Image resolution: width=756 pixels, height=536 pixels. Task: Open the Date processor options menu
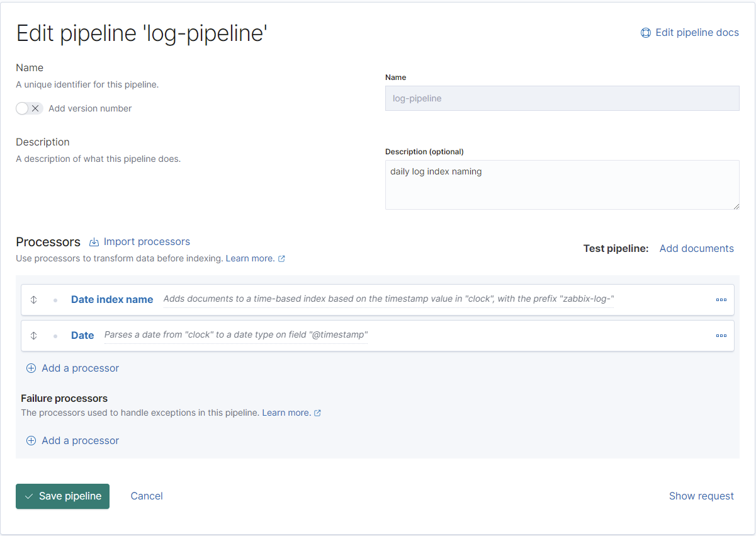[721, 336]
